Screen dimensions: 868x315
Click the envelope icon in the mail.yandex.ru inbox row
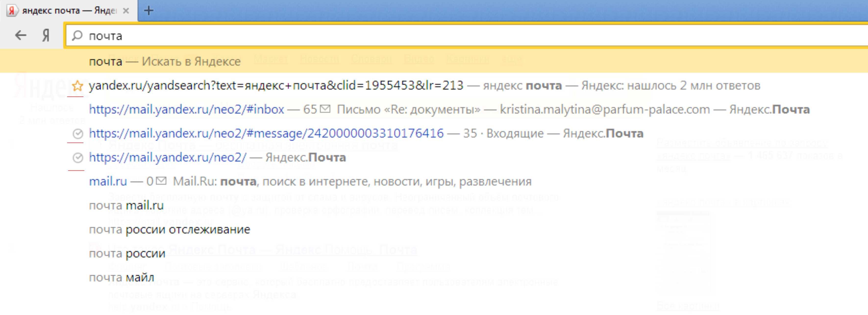[325, 109]
